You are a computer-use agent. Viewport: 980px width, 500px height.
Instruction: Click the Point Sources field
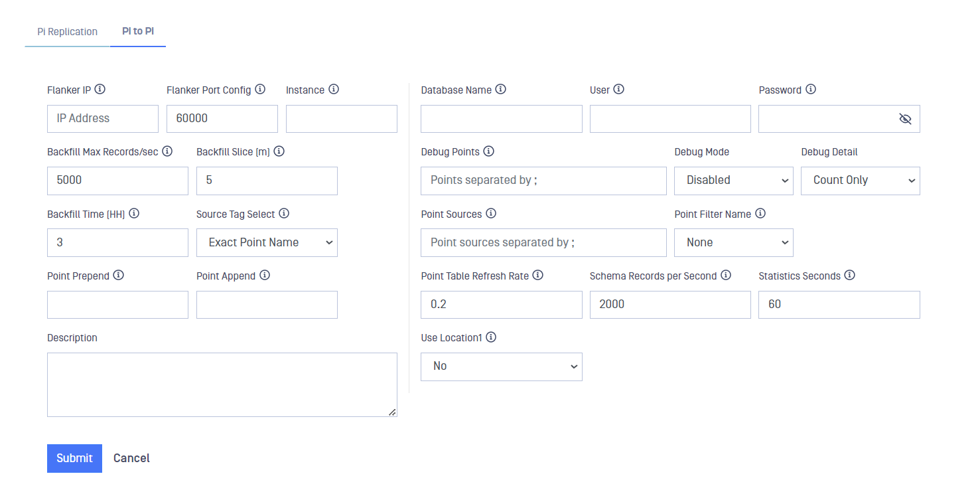click(x=543, y=242)
